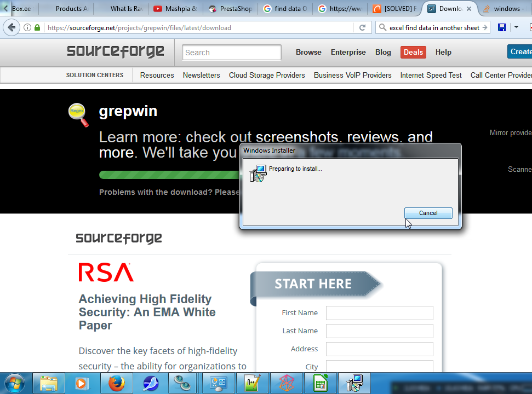Click the browser back arrow button
The height and width of the screenshot is (394, 532).
click(x=12, y=27)
